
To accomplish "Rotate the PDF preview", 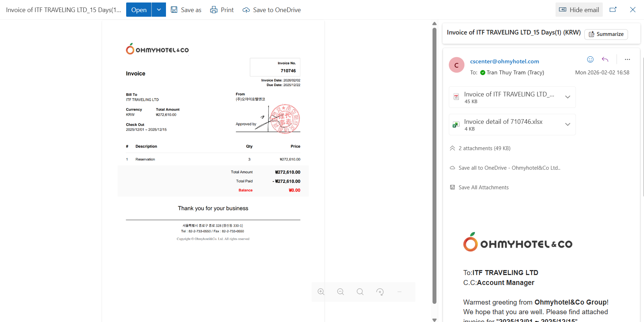I will pos(380,292).
